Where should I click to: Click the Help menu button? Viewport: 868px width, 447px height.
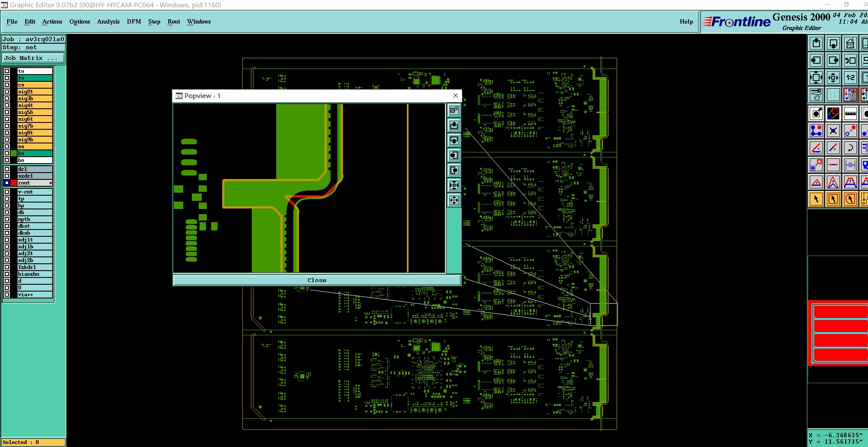686,21
